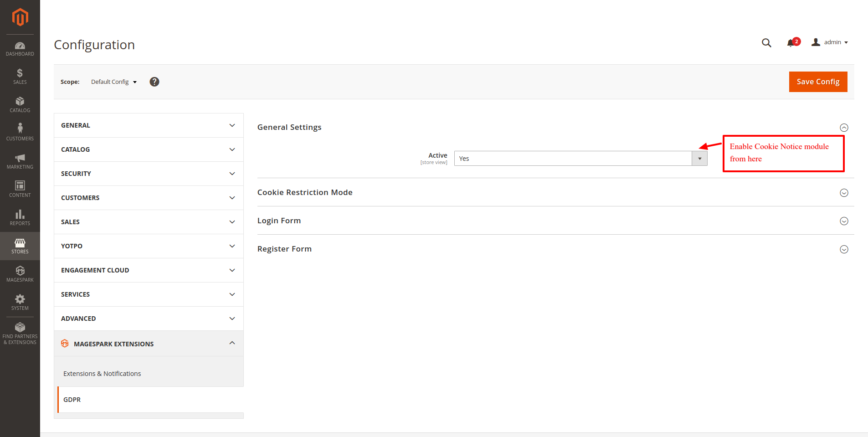Open the Sales sidebar menu
Screen dimensions: 868x437
click(x=20, y=76)
